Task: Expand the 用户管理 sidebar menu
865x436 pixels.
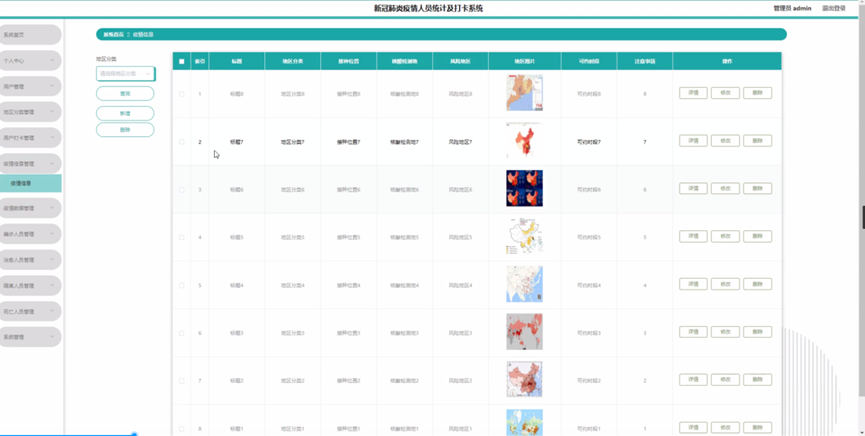Action: (30, 87)
